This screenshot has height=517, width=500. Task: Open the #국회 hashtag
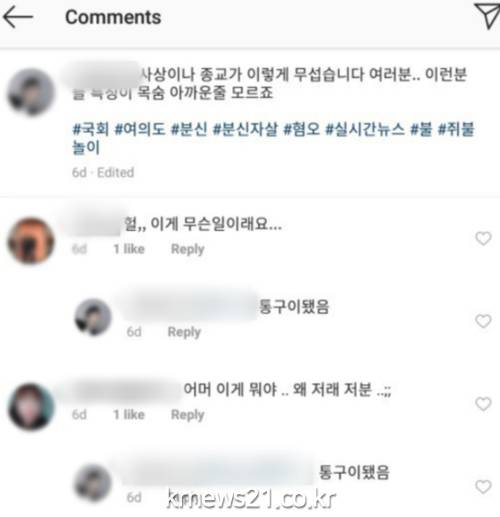(x=91, y=129)
